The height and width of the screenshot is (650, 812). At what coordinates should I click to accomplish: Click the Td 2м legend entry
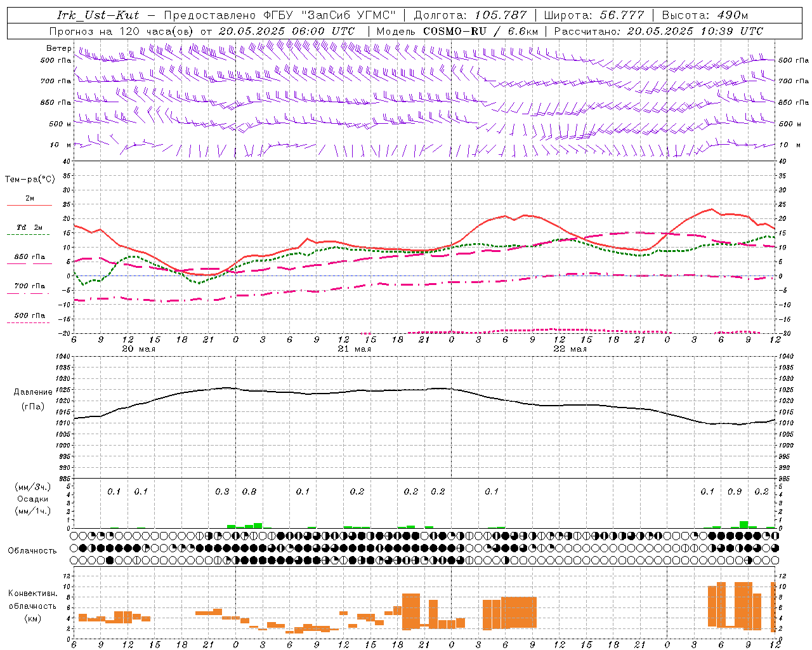(29, 227)
